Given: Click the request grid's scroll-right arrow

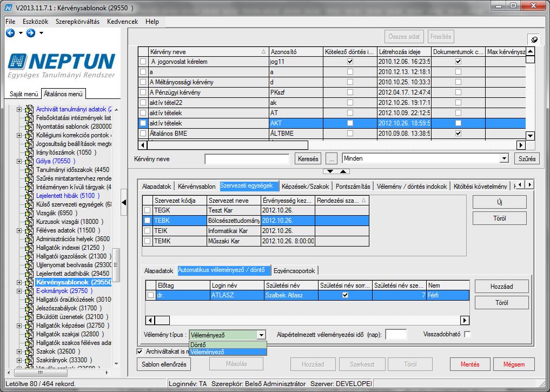Looking at the screenshot, I should (521, 145).
